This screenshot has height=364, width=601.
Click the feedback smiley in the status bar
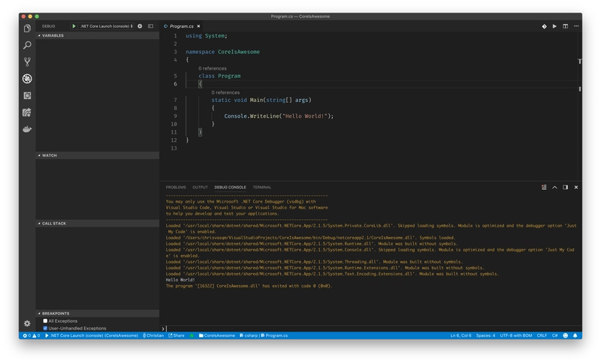tap(566, 335)
